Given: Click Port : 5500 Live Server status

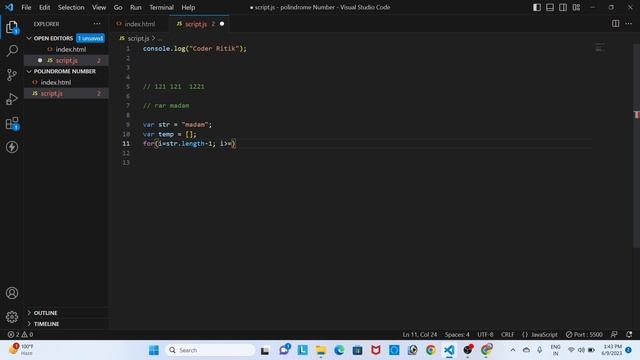Looking at the screenshot, I should [x=584, y=334].
